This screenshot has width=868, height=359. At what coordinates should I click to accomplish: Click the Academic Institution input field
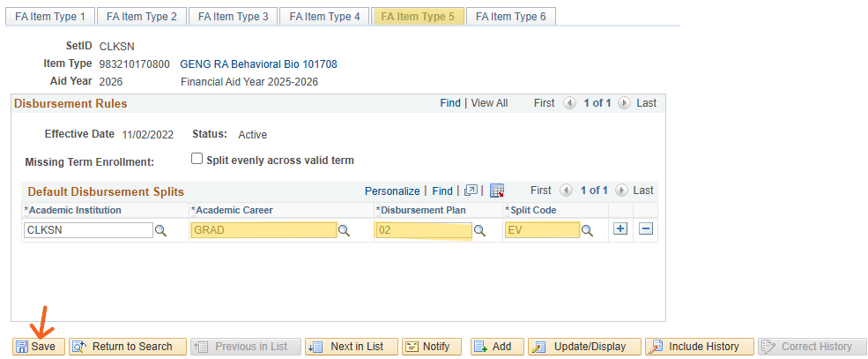89,230
